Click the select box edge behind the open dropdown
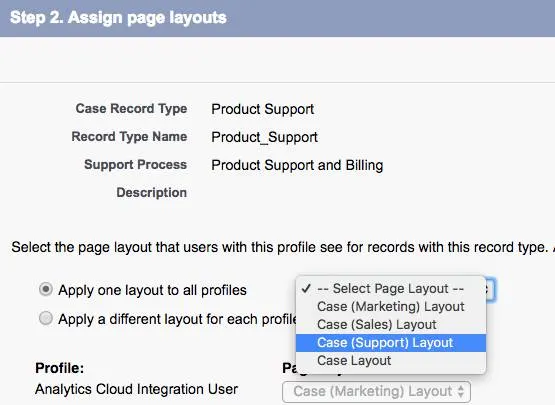 click(491, 290)
